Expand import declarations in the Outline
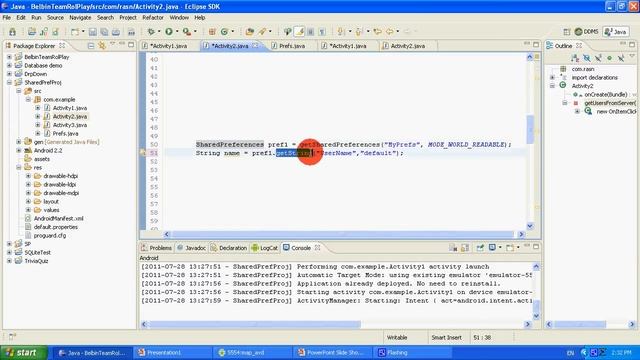Screen dimensions: 640x360 [x=552, y=78]
